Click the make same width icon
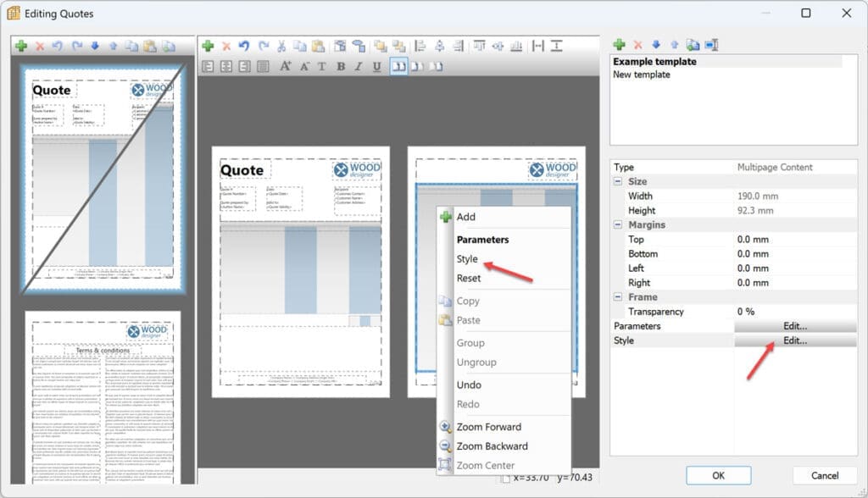This screenshot has width=868, height=498. pos(537,46)
